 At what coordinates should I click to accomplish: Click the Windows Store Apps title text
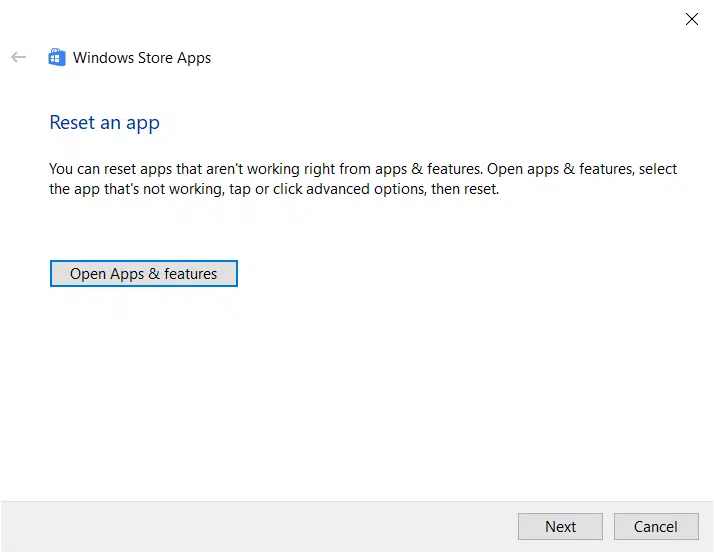tap(142, 58)
